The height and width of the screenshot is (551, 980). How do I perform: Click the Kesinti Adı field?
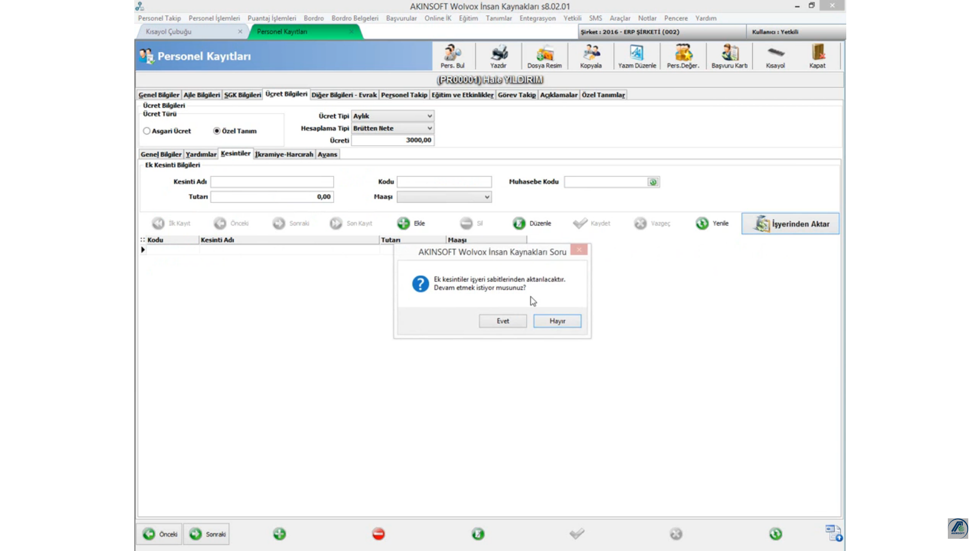tap(272, 182)
